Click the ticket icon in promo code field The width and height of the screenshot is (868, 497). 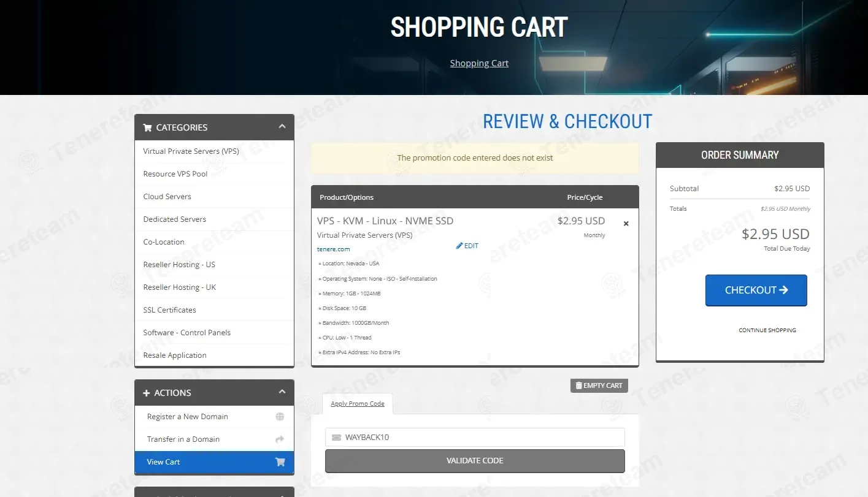coord(336,438)
